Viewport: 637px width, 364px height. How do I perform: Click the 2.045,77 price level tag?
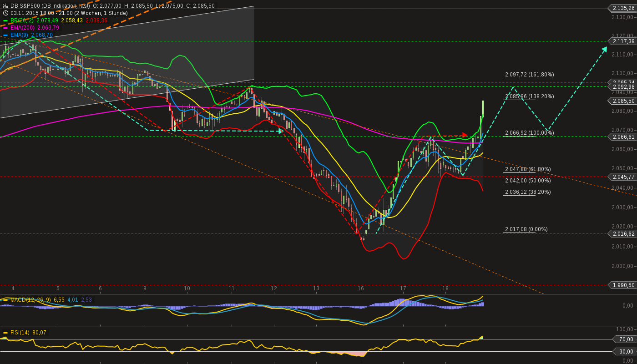[622, 177]
